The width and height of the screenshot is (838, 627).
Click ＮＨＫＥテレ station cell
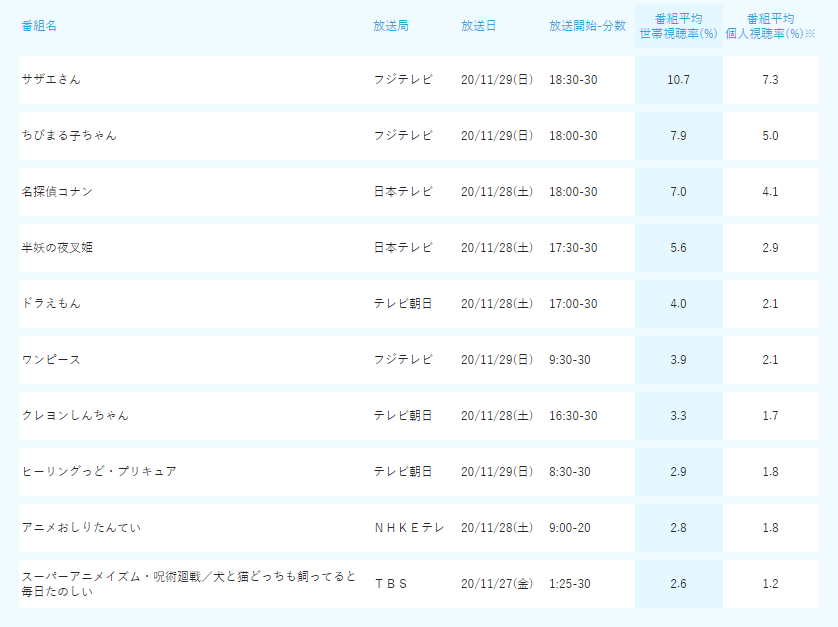point(409,528)
